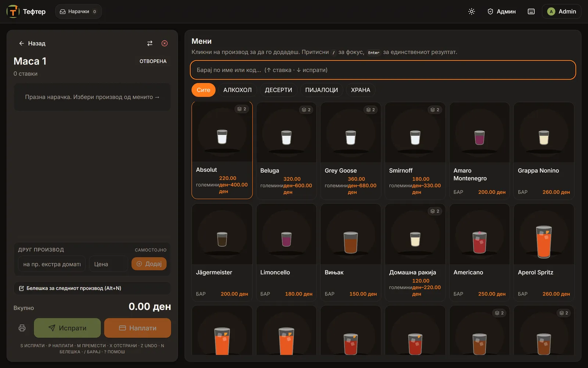Add Grey Goose to the order
The image size is (588, 368).
click(x=351, y=151)
